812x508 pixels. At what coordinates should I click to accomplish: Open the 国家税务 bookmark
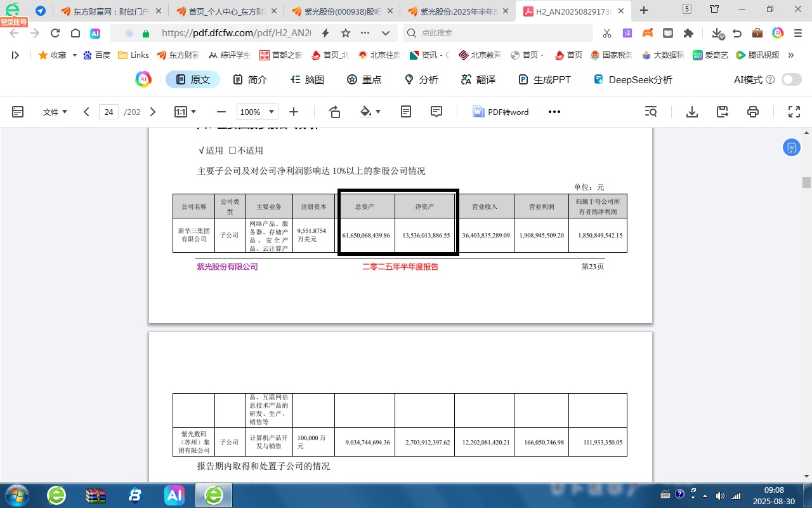612,55
